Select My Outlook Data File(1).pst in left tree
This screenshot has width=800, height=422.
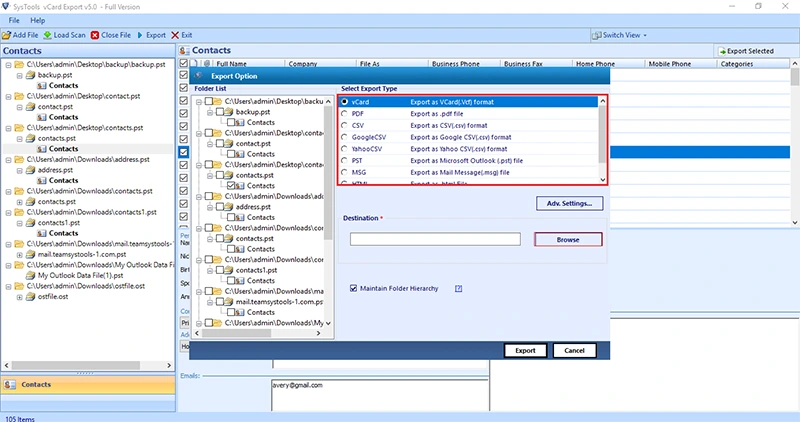(80, 275)
